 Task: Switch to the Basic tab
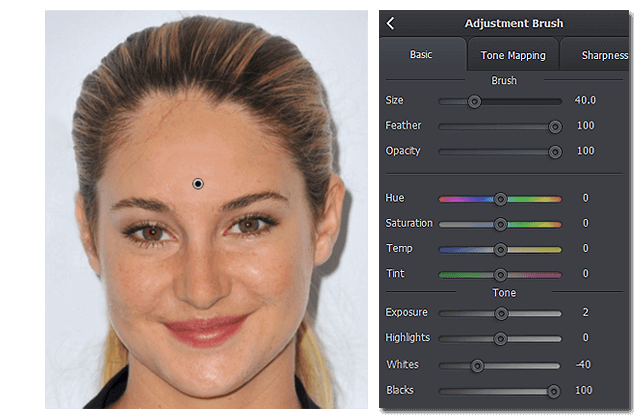point(421,55)
